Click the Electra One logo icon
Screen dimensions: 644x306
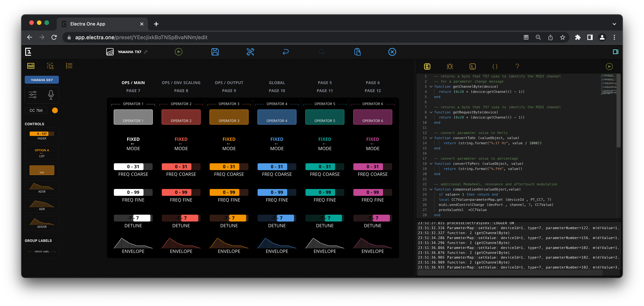coord(28,52)
